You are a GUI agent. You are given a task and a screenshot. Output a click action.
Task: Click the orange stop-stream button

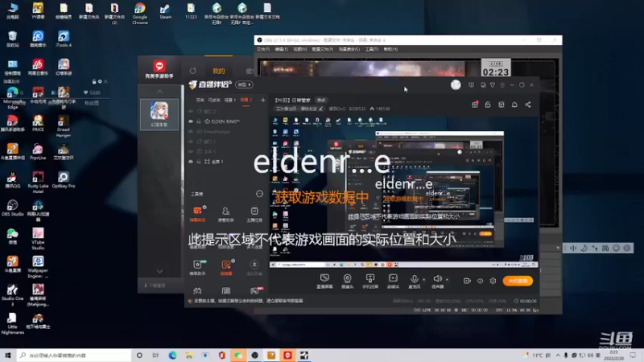coord(518,281)
